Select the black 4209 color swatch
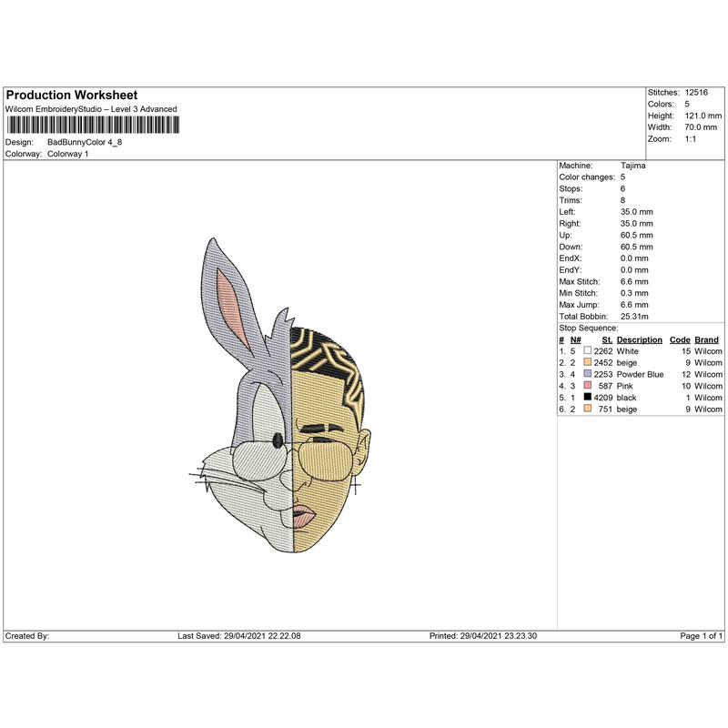728x728 pixels. click(588, 398)
